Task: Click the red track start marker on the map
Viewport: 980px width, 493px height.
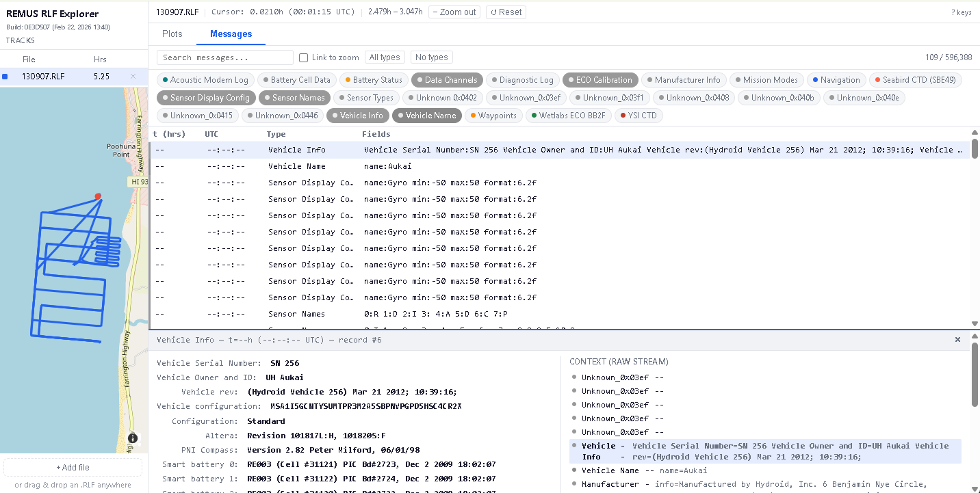Action: 98,196
